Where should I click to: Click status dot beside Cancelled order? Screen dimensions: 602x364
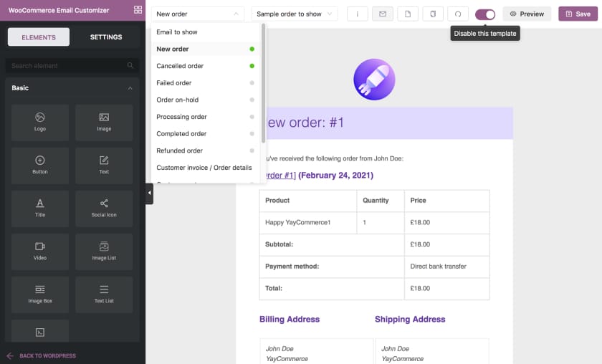pyautogui.click(x=252, y=66)
